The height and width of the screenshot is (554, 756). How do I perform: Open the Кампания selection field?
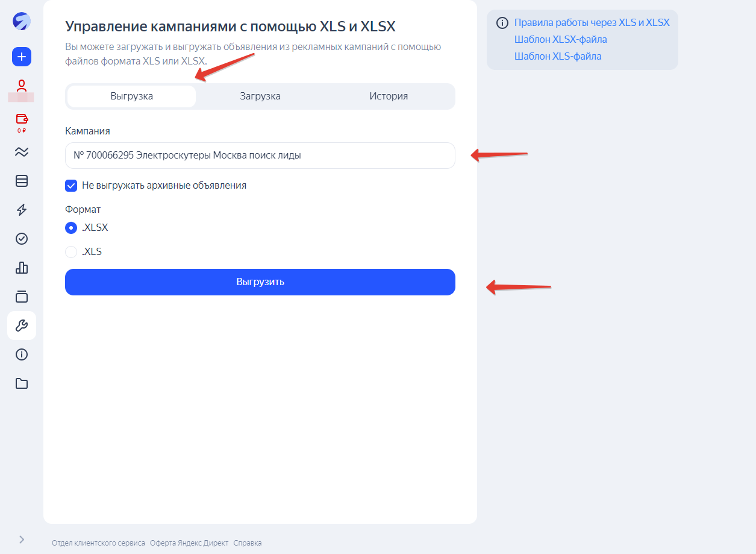(260, 156)
